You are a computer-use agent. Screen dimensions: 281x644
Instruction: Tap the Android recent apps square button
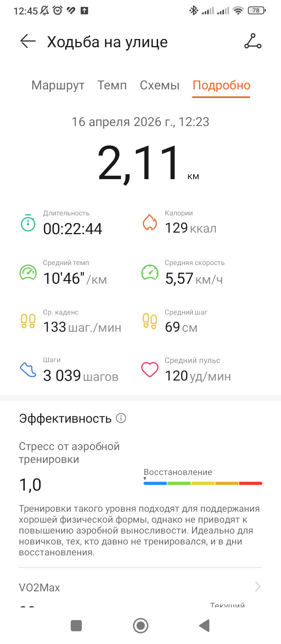click(76, 626)
